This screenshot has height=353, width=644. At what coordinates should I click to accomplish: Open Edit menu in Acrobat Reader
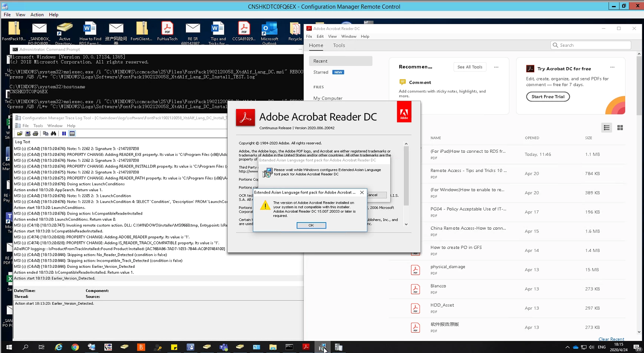(320, 37)
